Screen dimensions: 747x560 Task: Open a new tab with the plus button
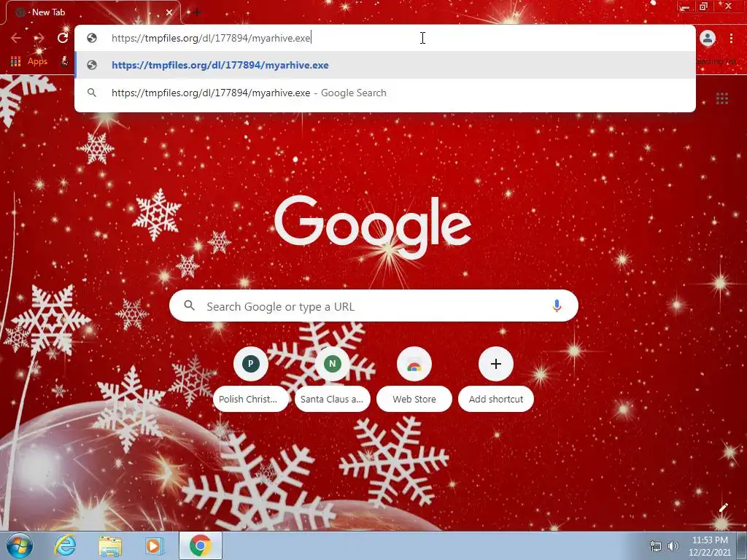point(197,12)
